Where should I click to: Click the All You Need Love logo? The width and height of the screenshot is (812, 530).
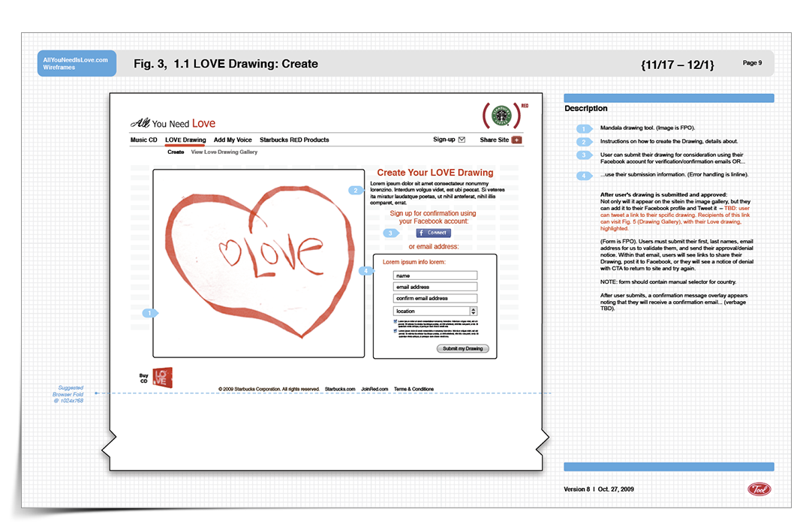coord(173,123)
